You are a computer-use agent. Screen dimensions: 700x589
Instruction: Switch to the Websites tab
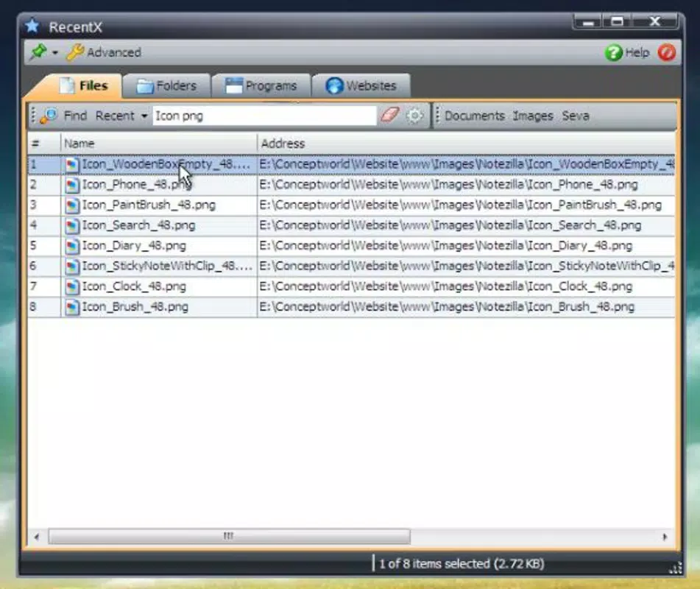point(361,85)
